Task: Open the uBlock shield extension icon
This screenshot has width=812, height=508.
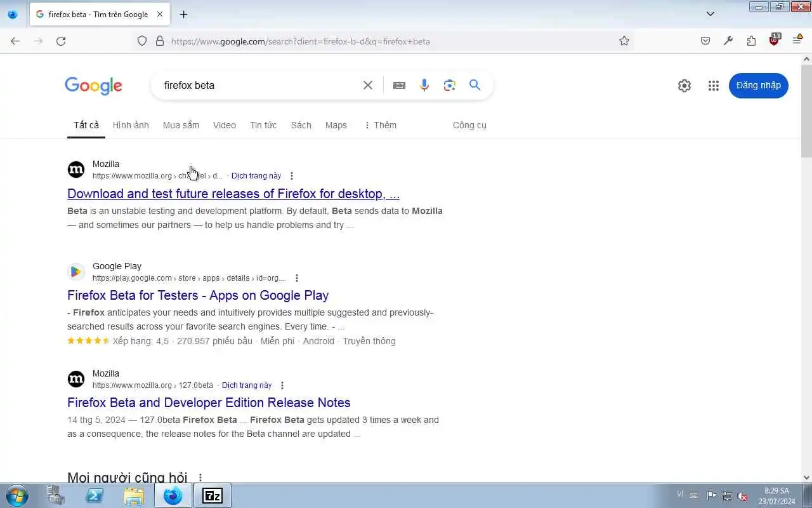Action: [774, 40]
